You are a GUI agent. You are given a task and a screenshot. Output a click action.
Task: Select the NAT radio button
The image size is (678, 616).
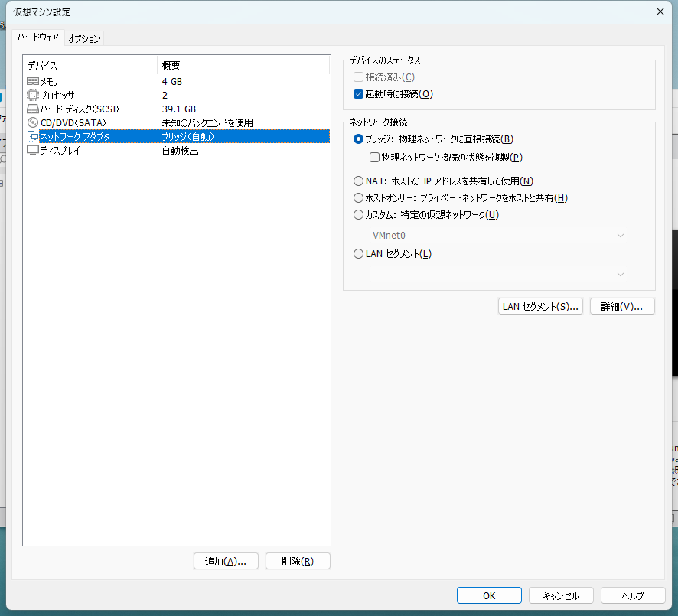click(358, 181)
